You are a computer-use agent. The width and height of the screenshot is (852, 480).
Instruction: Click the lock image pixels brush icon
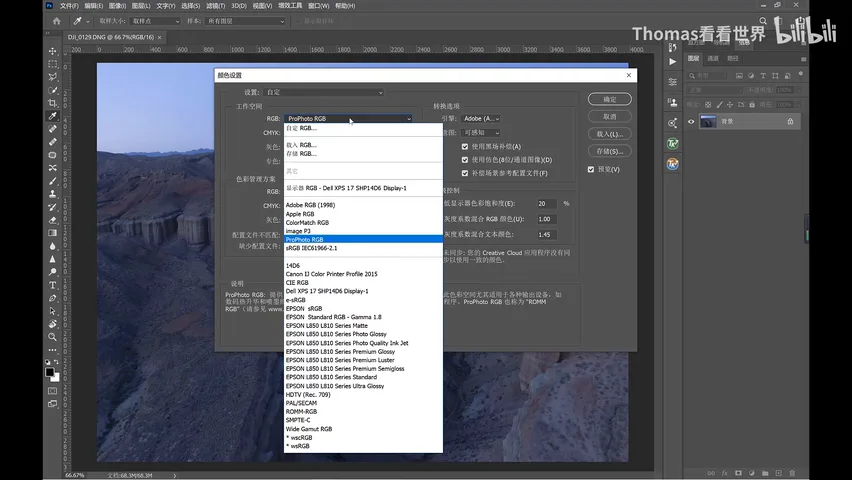tap(719, 104)
